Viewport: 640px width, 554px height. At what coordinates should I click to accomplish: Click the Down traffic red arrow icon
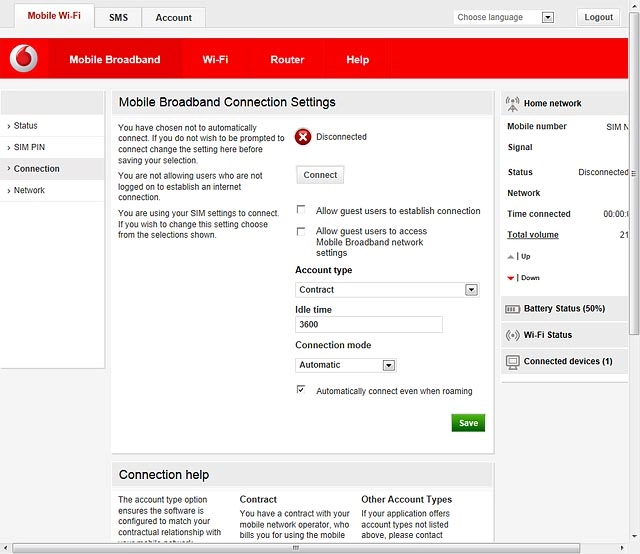point(510,278)
